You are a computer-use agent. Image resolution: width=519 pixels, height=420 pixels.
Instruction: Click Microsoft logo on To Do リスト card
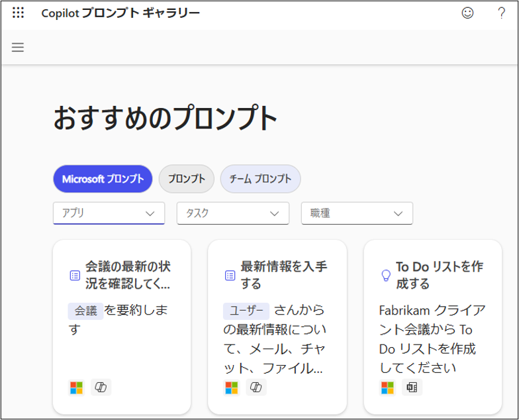tap(387, 388)
